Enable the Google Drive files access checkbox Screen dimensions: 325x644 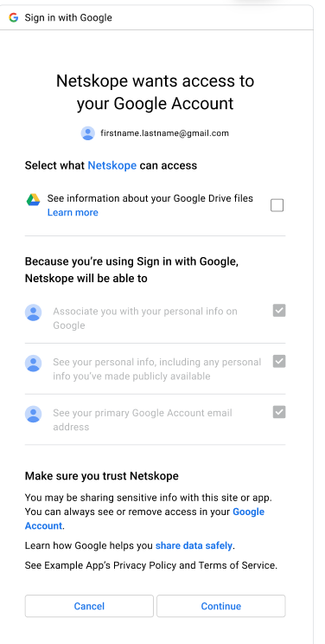277,205
